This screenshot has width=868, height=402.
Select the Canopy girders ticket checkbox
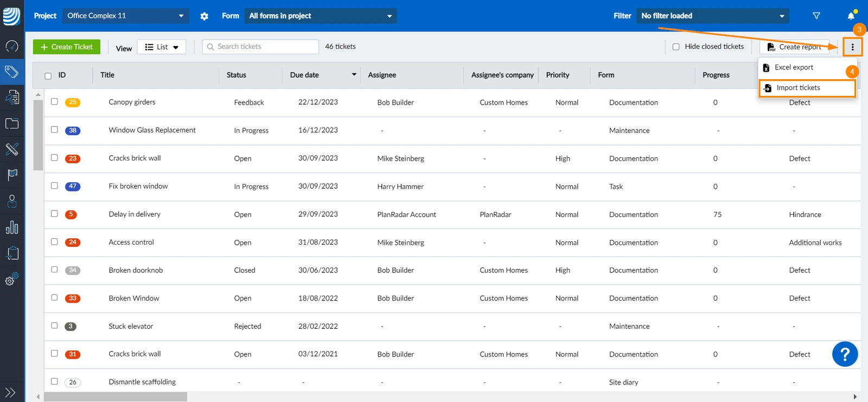[x=54, y=101]
